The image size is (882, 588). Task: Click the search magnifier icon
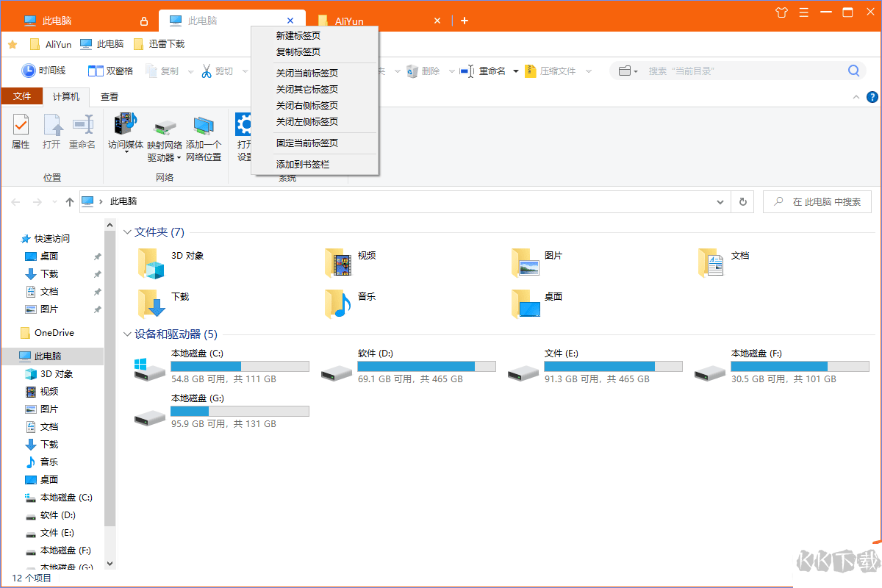853,71
